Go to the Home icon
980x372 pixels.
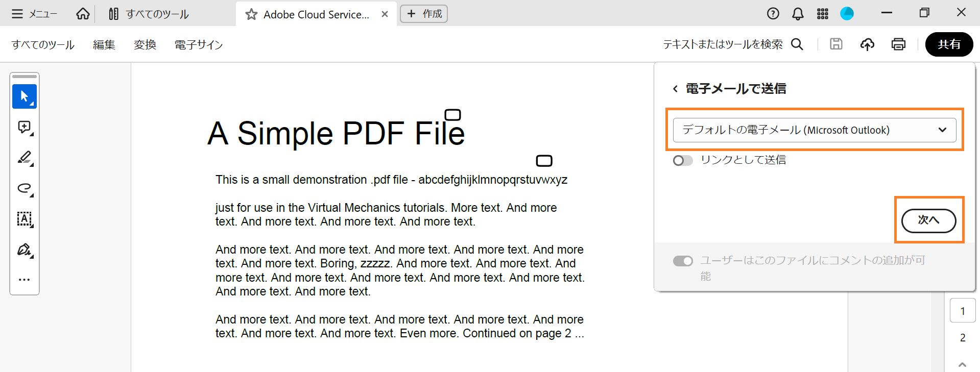[x=83, y=14]
